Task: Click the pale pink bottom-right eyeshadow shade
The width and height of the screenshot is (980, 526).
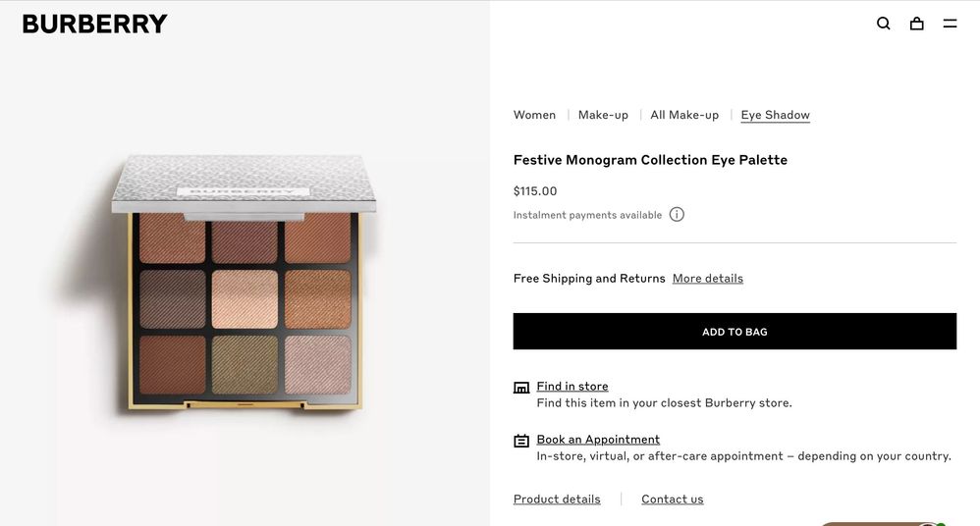Action: [x=317, y=364]
